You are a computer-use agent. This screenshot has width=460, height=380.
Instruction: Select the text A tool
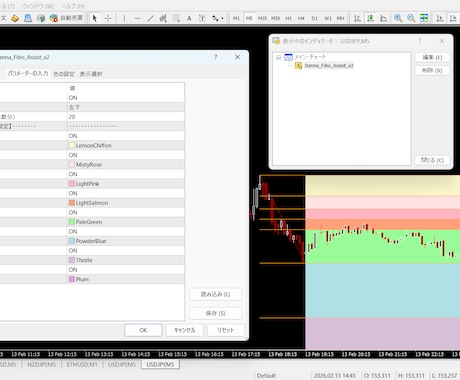(189, 18)
